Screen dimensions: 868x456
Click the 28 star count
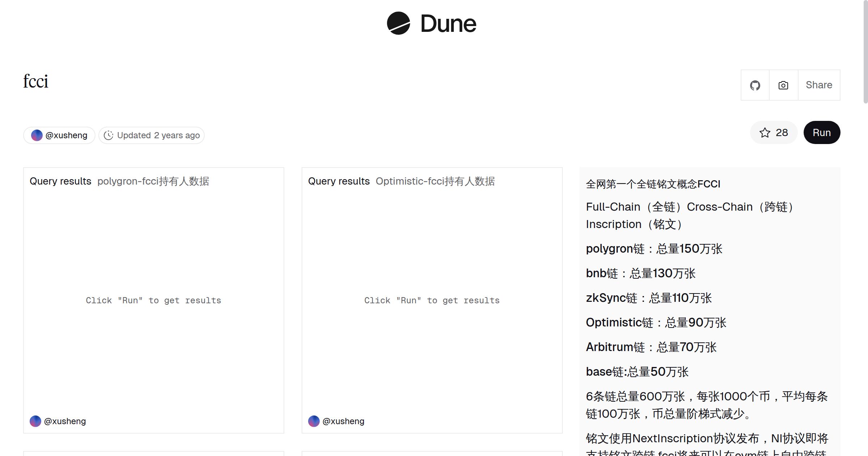coord(782,133)
